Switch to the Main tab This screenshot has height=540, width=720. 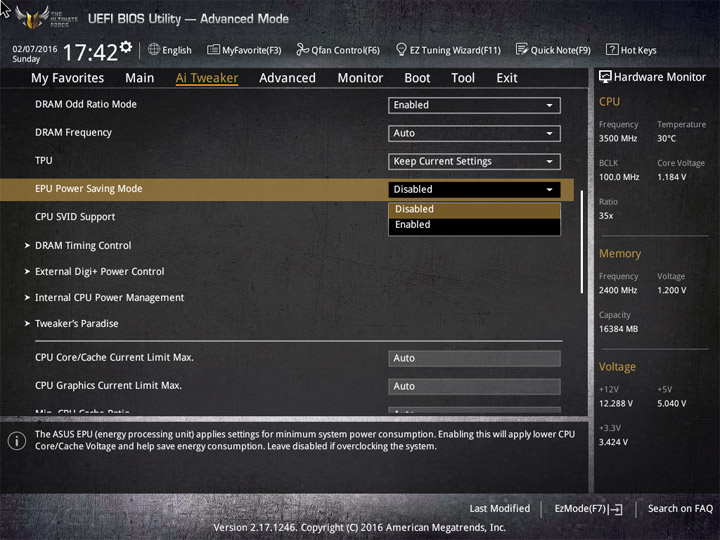click(x=140, y=78)
